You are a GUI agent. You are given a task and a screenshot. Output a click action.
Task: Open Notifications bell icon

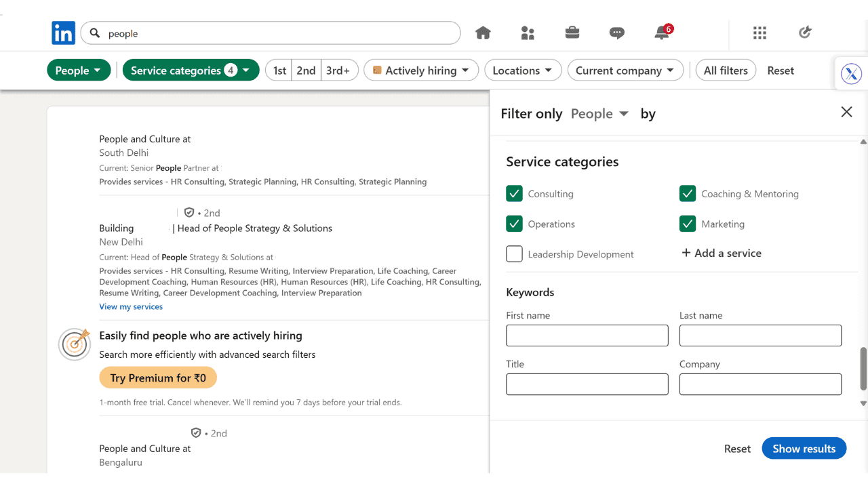(662, 33)
